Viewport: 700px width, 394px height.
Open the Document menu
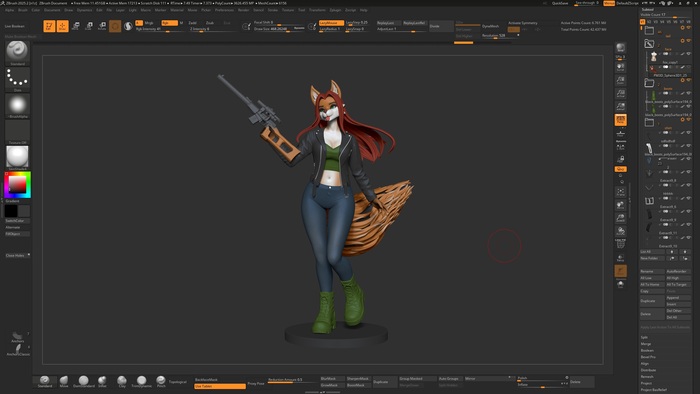click(x=52, y=10)
